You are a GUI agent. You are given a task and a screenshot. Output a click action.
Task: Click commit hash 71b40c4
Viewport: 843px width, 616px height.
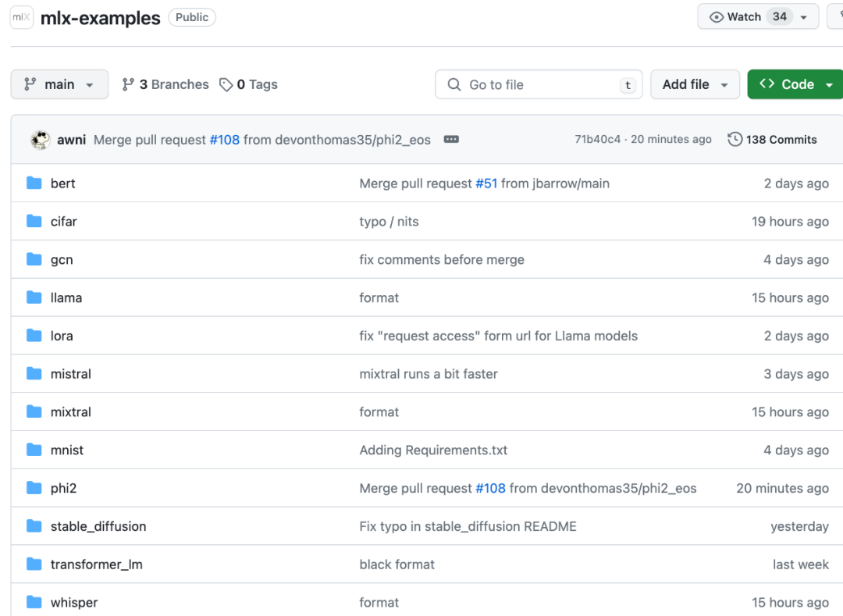(x=597, y=140)
